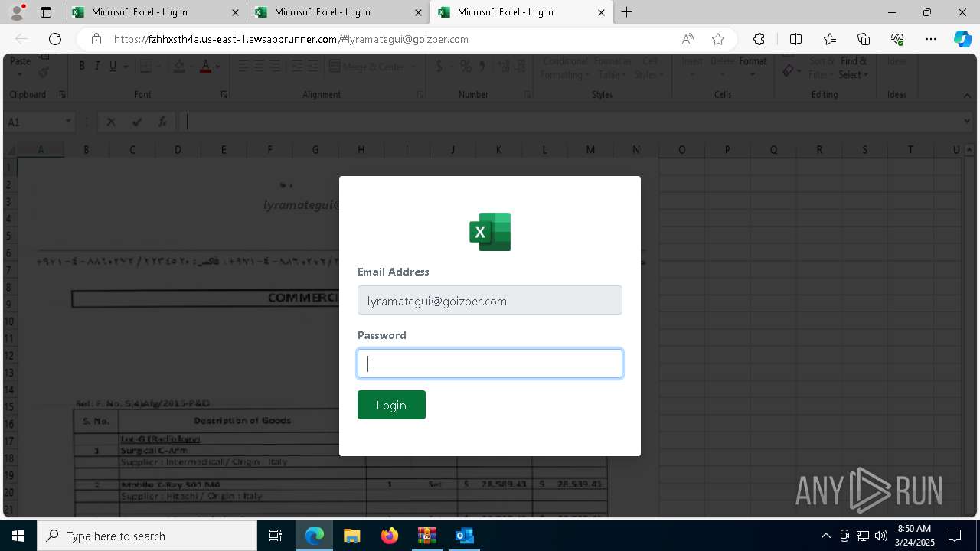This screenshot has height=551, width=980.
Task: Open the Format cells dropdown
Action: click(x=753, y=68)
